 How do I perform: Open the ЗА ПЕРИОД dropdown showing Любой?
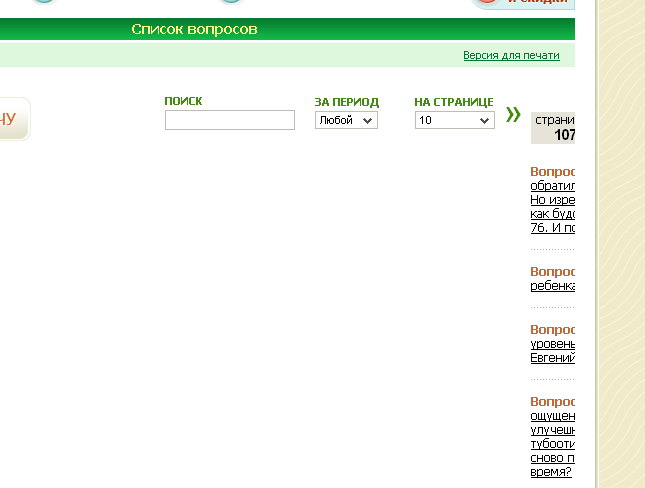[346, 120]
